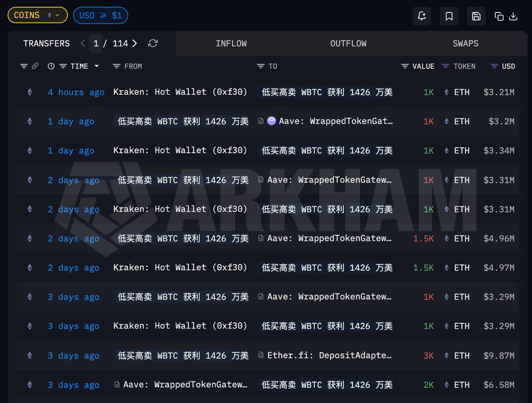Edit the page number field showing 1
The width and height of the screenshot is (532, 403).
coord(96,43)
